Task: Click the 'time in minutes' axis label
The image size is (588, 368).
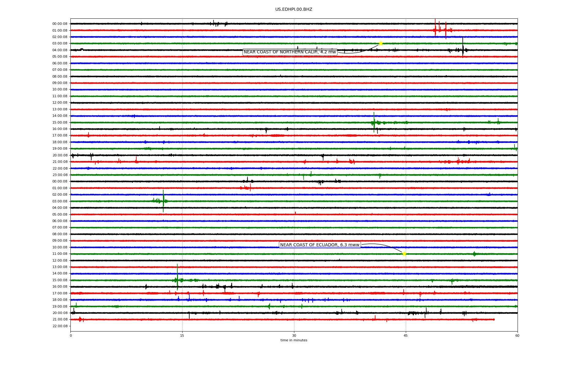Action: [294, 340]
